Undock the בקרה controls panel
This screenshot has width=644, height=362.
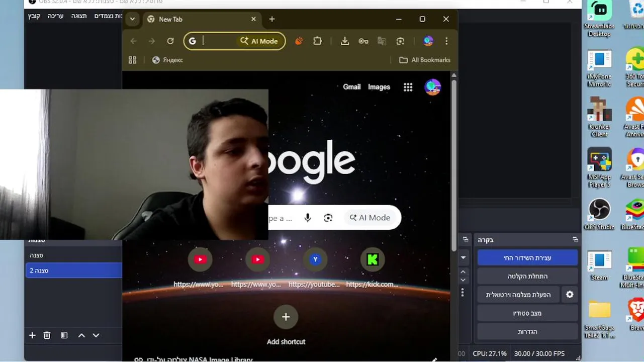(x=575, y=240)
